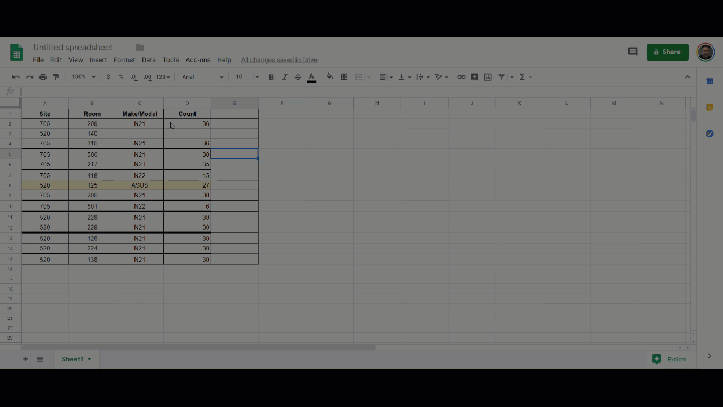Open the Add-ons menu
723x407 pixels.
tap(198, 60)
